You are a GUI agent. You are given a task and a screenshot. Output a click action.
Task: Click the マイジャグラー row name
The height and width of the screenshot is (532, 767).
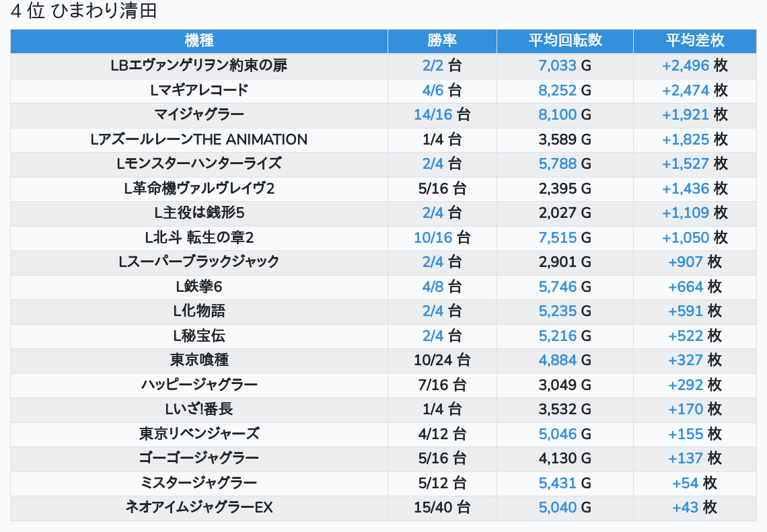click(x=198, y=114)
